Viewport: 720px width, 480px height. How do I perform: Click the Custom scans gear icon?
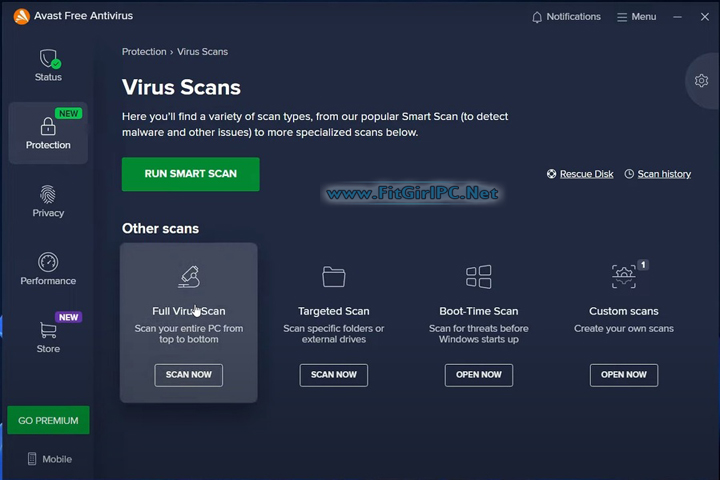(624, 277)
